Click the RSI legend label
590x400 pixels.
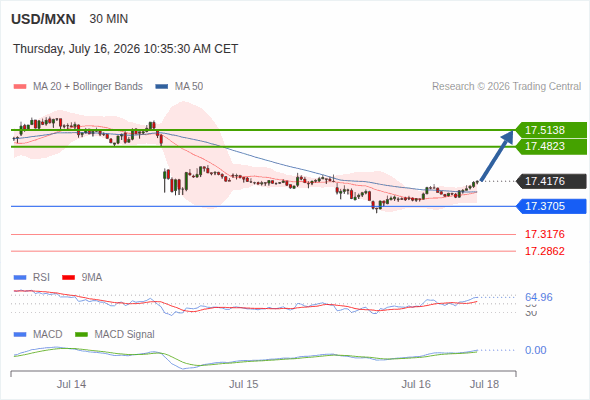pos(41,278)
